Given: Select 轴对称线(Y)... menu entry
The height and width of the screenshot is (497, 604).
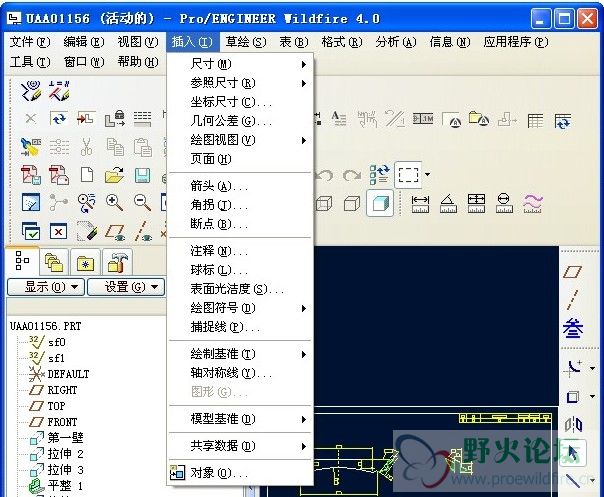Looking at the screenshot, I should (240, 373).
